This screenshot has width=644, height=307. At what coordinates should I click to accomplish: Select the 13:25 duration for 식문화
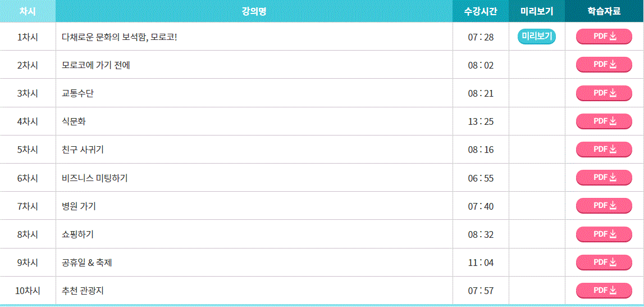[481, 122]
